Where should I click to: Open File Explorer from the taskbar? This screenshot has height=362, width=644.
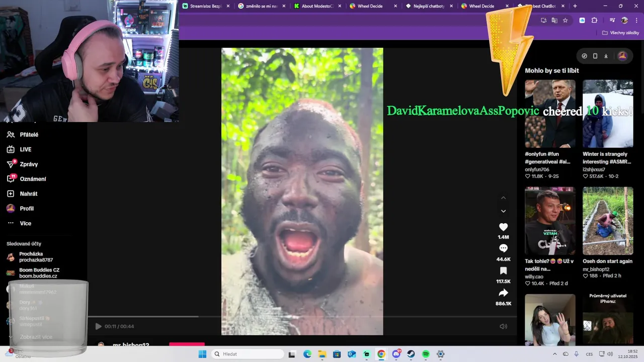click(322, 354)
